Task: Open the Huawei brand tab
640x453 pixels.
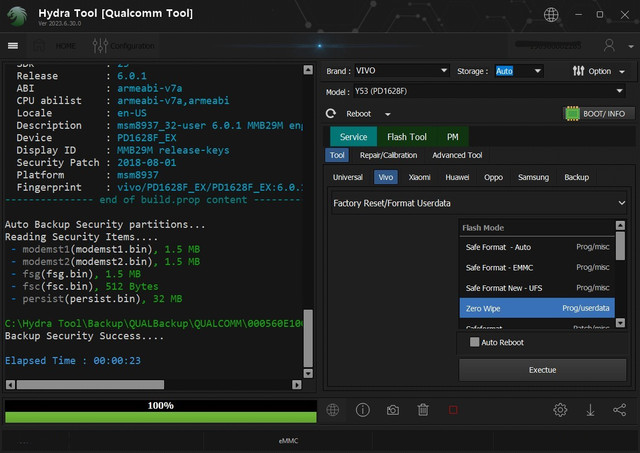Action: [x=457, y=177]
